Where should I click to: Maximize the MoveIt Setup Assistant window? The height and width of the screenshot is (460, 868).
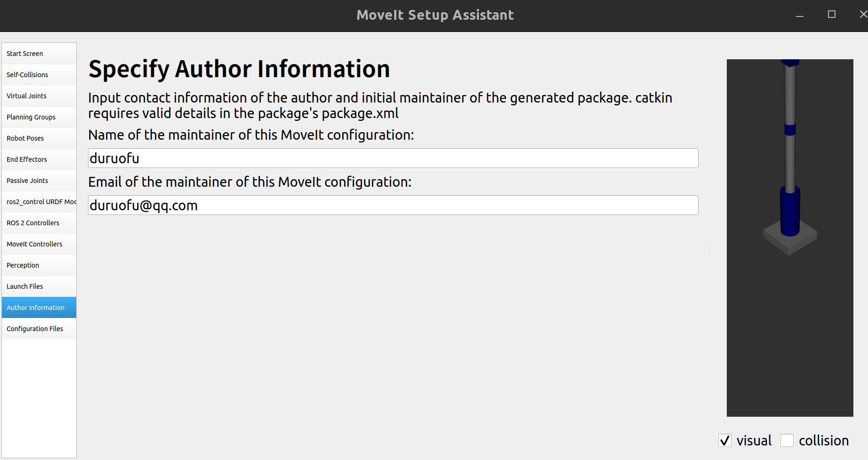832,15
